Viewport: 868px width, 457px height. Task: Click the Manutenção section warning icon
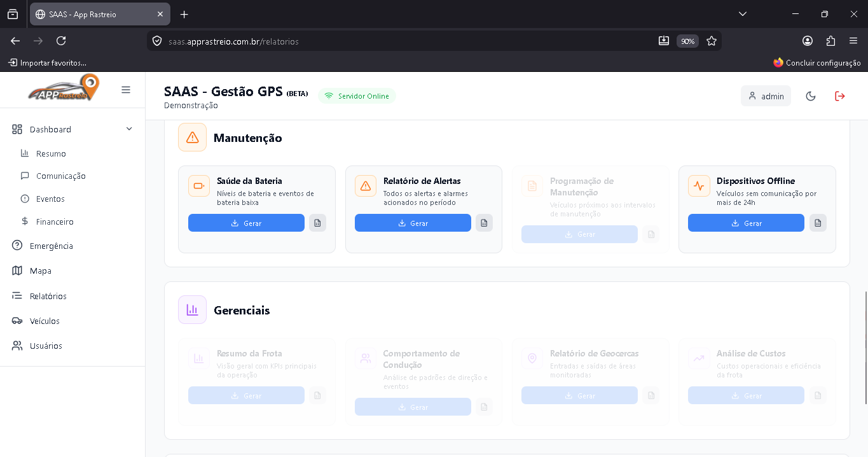[193, 137]
